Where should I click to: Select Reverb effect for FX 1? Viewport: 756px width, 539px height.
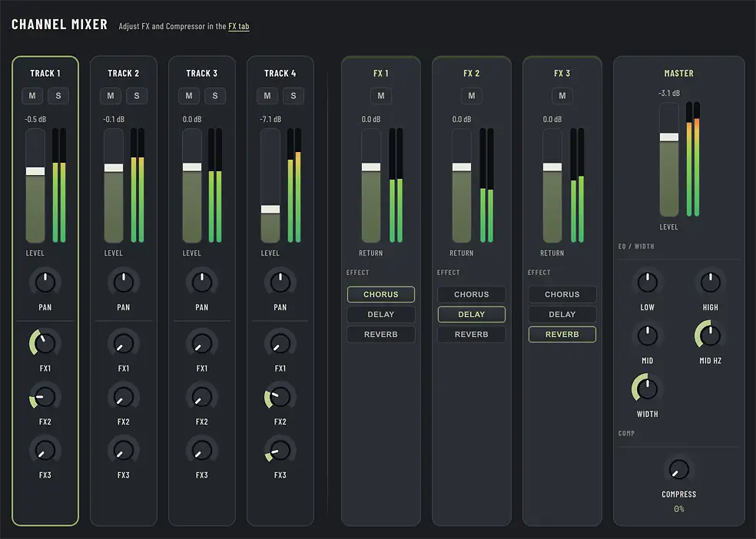click(x=381, y=334)
